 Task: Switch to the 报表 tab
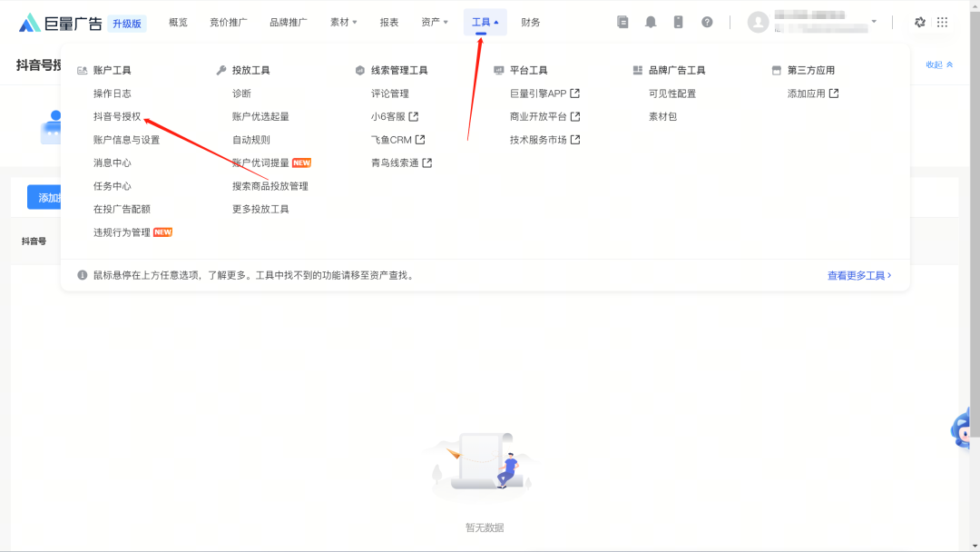pyautogui.click(x=389, y=23)
